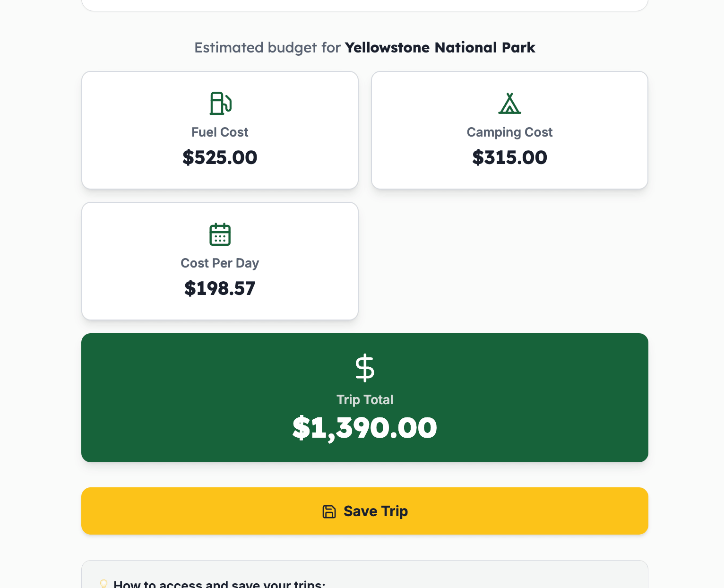Click the $525.00 fuel cost value

(x=220, y=157)
